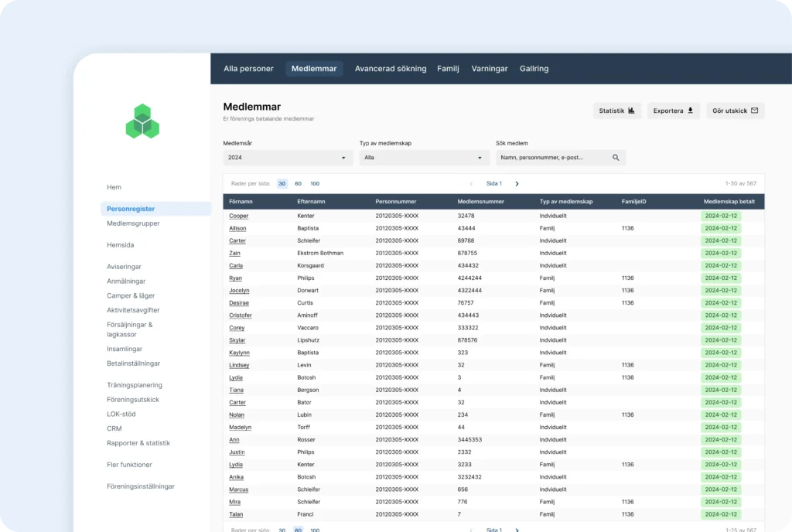Viewport: 792px width, 532px height.
Task: Expand the Typ av medlemskap dropdown
Action: pos(424,158)
